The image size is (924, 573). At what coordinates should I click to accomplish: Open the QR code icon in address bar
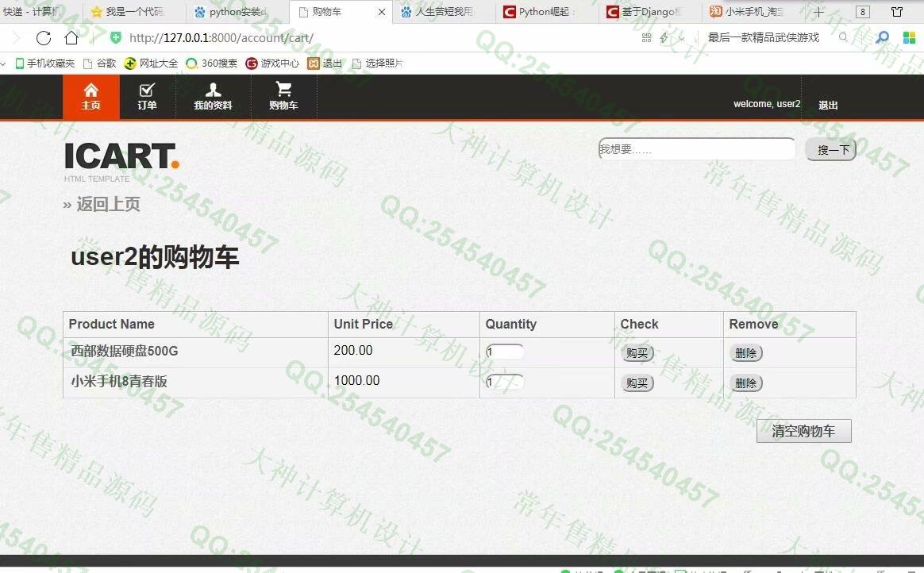coord(646,37)
